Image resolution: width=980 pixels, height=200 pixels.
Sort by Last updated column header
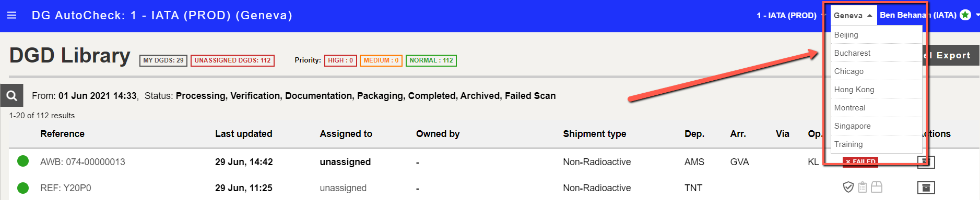coord(244,134)
